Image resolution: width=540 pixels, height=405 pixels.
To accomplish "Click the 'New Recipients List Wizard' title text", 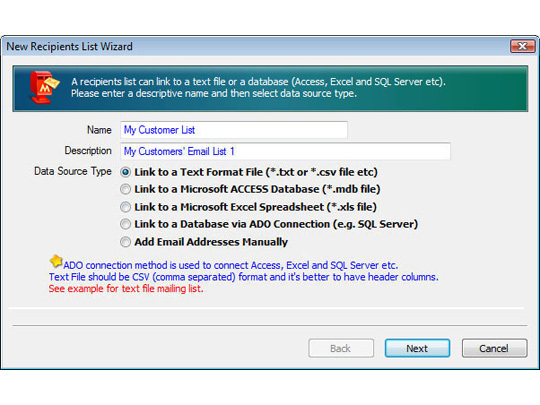I will click(69, 46).
